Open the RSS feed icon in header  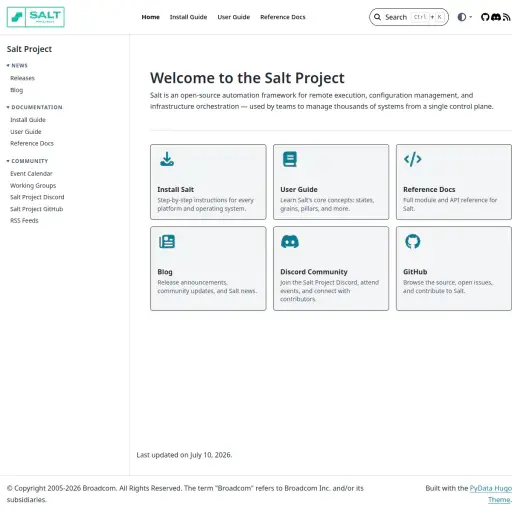coord(507,17)
